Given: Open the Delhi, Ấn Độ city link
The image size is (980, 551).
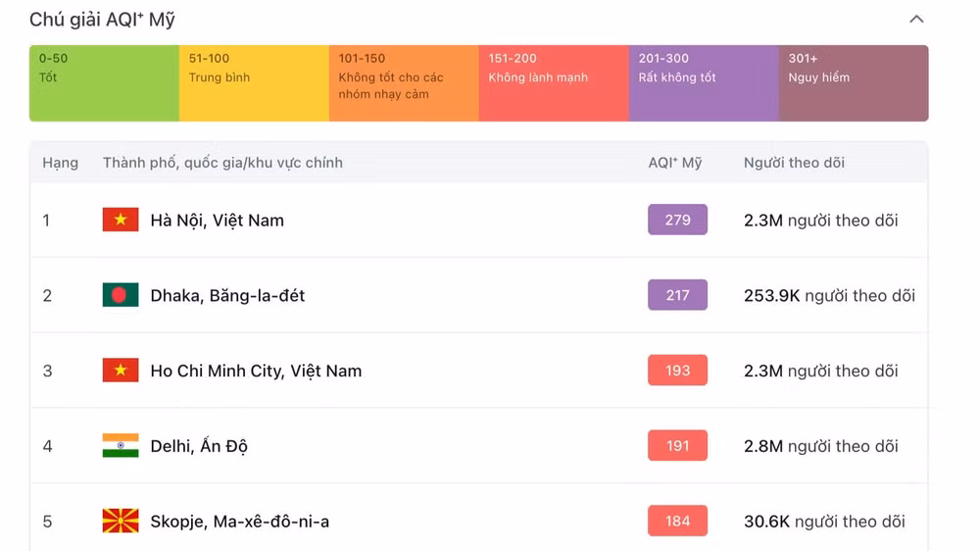Looking at the screenshot, I should [199, 446].
